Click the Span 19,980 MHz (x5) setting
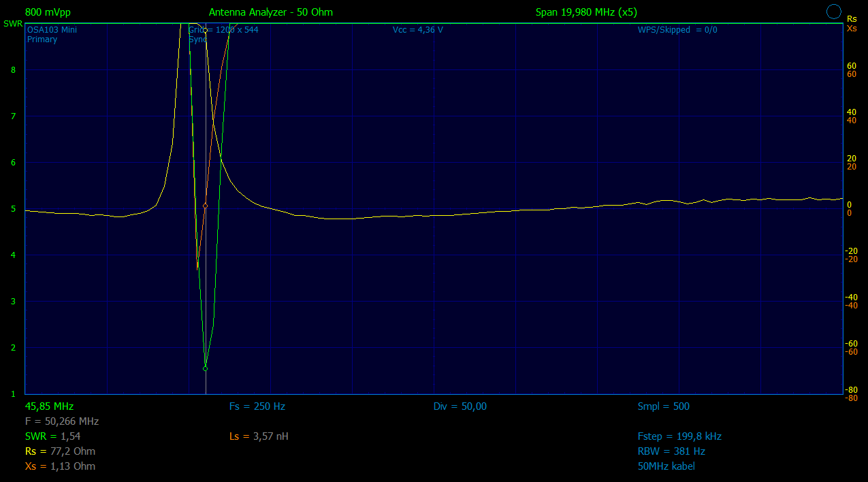The width and height of the screenshot is (868, 482). [x=586, y=12]
